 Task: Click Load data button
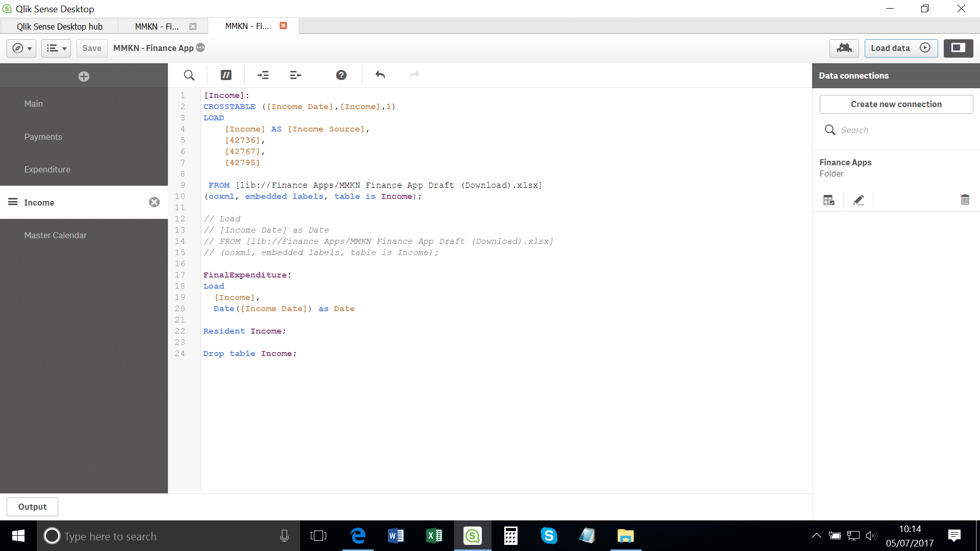pyautogui.click(x=901, y=48)
